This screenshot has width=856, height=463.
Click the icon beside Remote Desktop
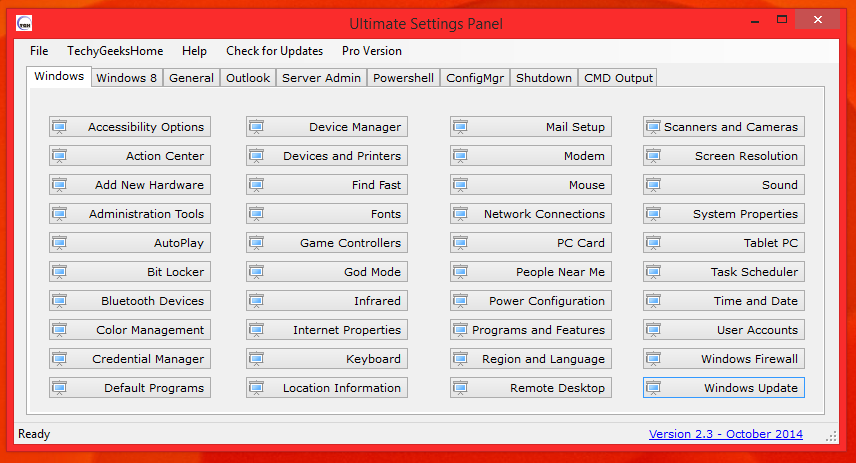click(x=460, y=388)
